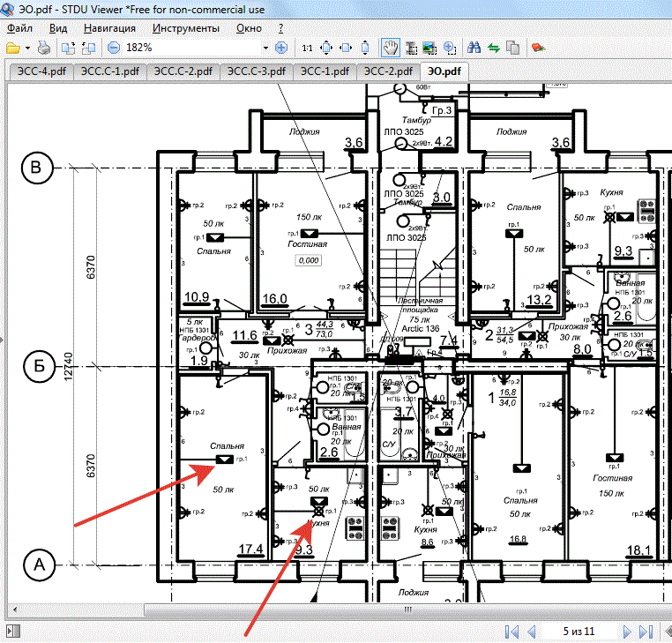Image resolution: width=672 pixels, height=643 pixels.
Task: Switch to the ЭСС-4.pdf tab
Action: pyautogui.click(x=38, y=71)
